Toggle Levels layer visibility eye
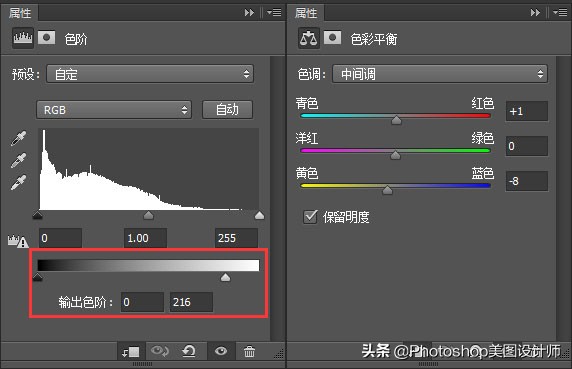This screenshot has width=572, height=369. coord(221,351)
